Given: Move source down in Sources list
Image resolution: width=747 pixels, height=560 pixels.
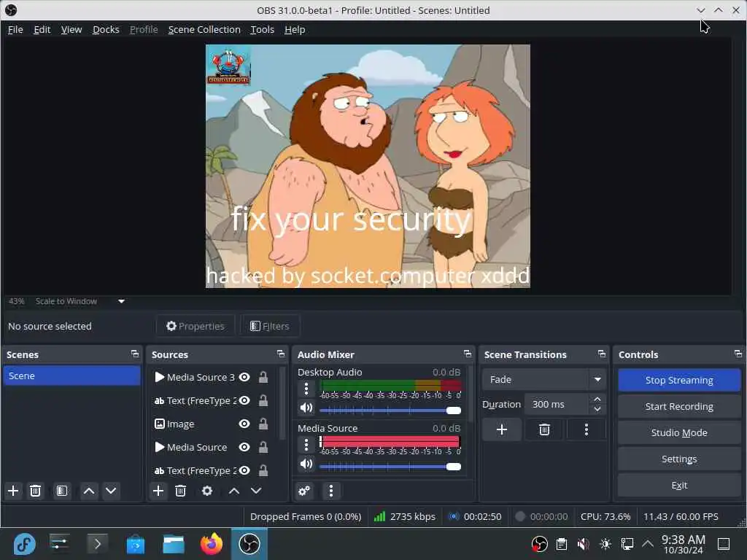Looking at the screenshot, I should click(256, 491).
